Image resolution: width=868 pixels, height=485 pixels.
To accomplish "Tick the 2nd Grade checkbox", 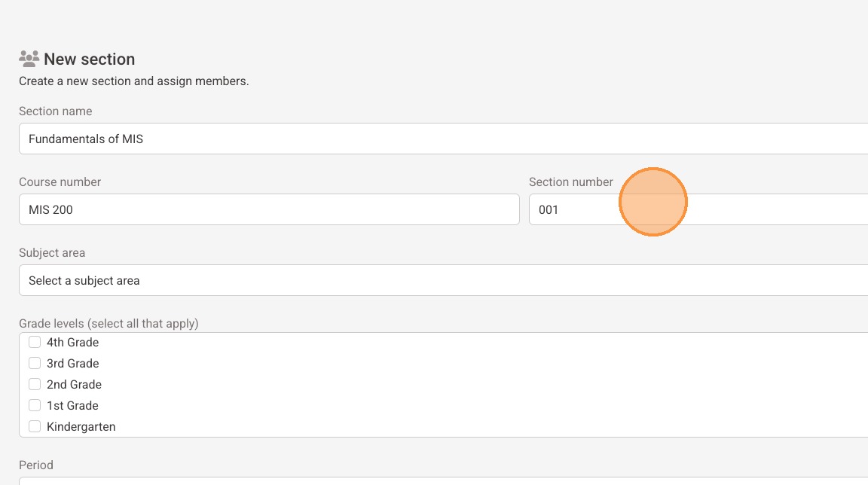I will tap(35, 384).
